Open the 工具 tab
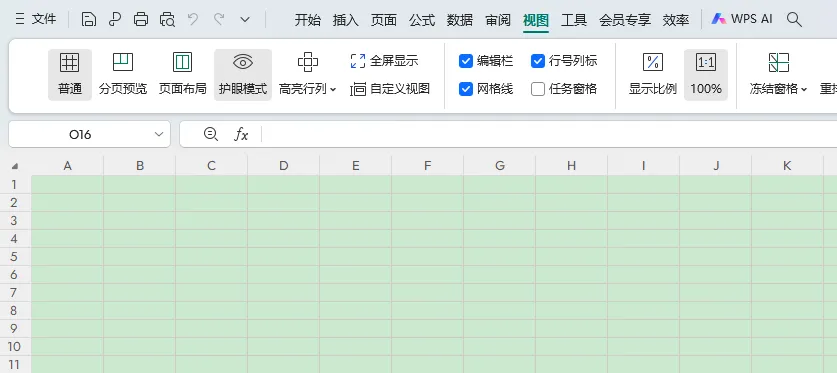837x373 pixels. [574, 20]
